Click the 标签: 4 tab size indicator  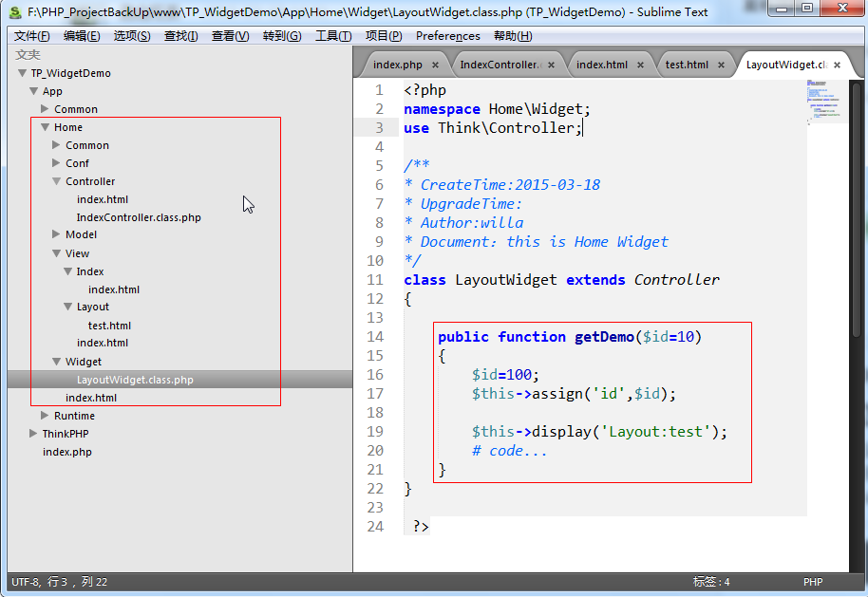pos(711,582)
